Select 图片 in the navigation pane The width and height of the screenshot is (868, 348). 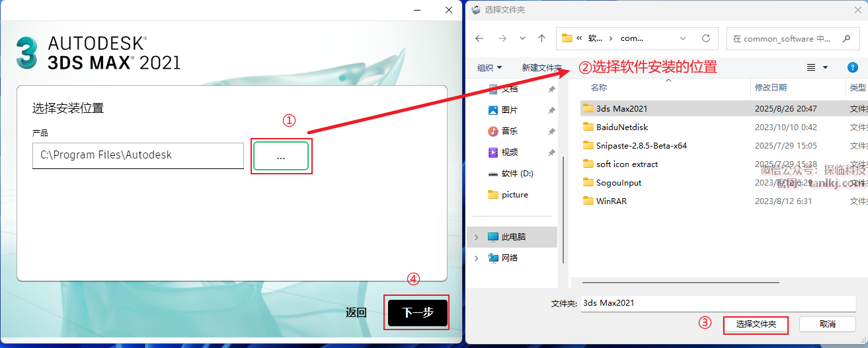click(x=510, y=110)
